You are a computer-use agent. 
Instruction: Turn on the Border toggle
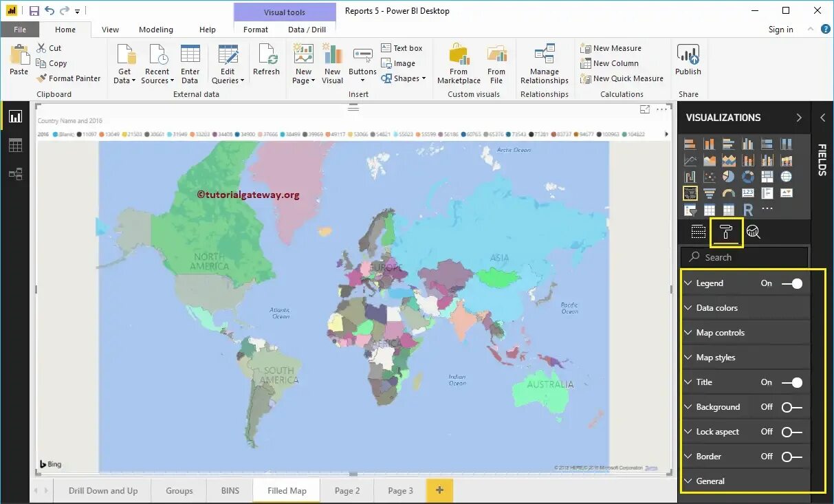(x=792, y=457)
